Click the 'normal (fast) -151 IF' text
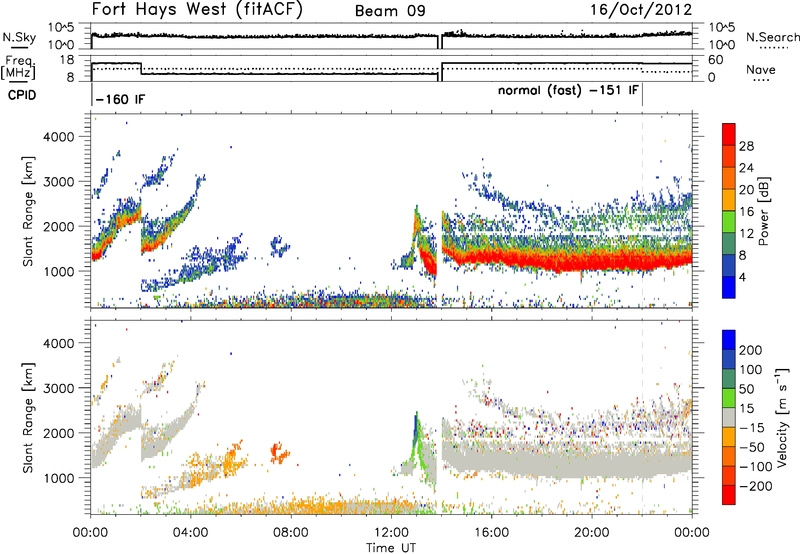 coord(568,91)
